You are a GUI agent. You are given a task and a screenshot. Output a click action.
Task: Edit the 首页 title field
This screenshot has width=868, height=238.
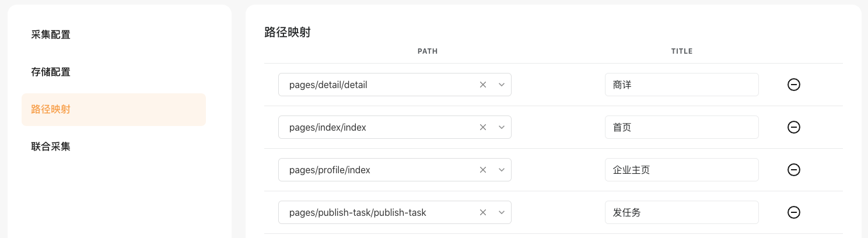(681, 127)
